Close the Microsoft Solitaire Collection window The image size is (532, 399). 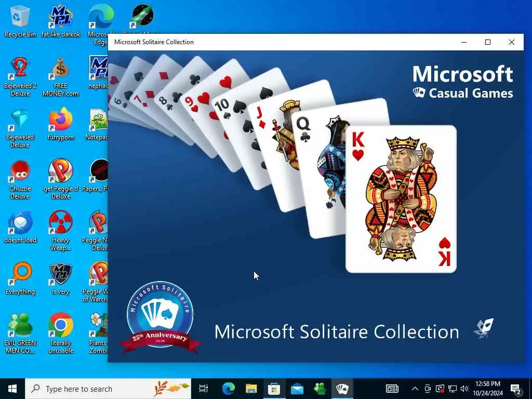[511, 42]
